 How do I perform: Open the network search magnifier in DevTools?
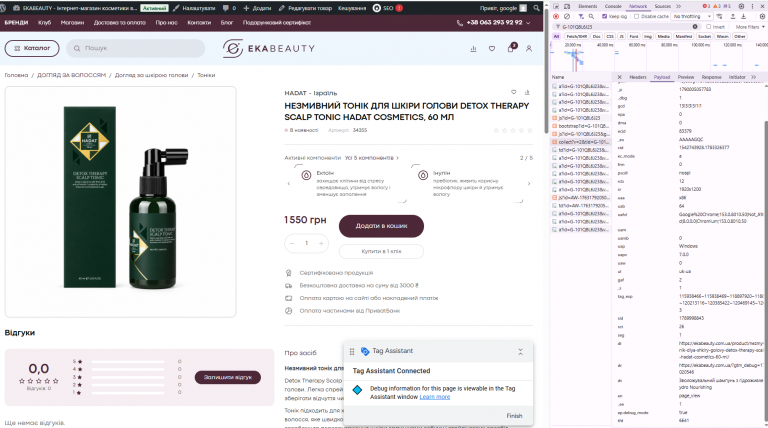591,17
